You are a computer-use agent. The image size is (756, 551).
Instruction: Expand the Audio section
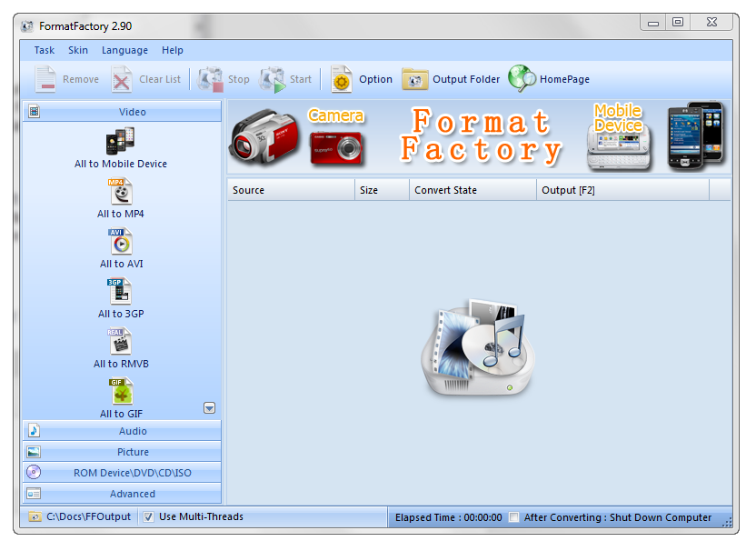pyautogui.click(x=123, y=431)
